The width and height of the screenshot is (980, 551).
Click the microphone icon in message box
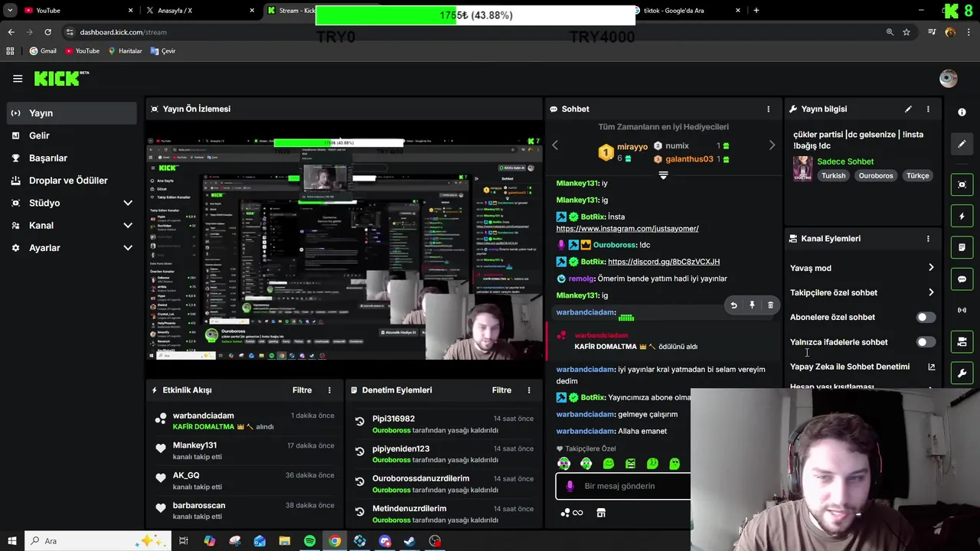point(570,486)
